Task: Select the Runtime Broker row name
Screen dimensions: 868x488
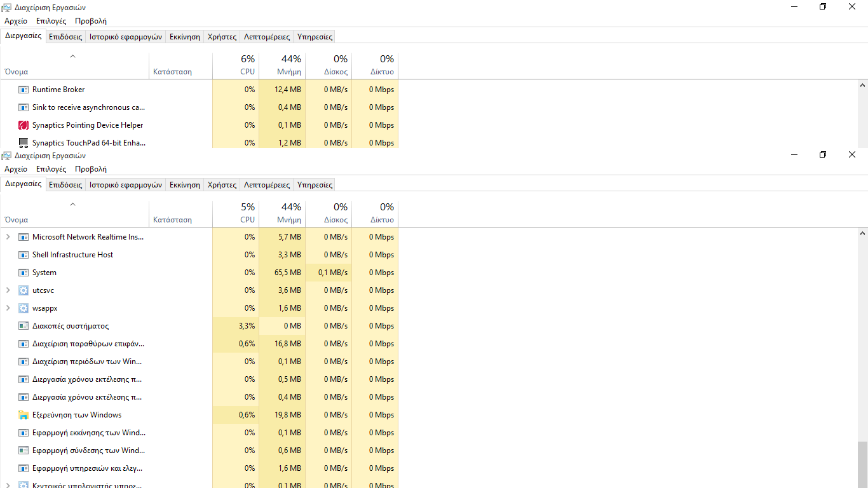Action: tap(58, 90)
